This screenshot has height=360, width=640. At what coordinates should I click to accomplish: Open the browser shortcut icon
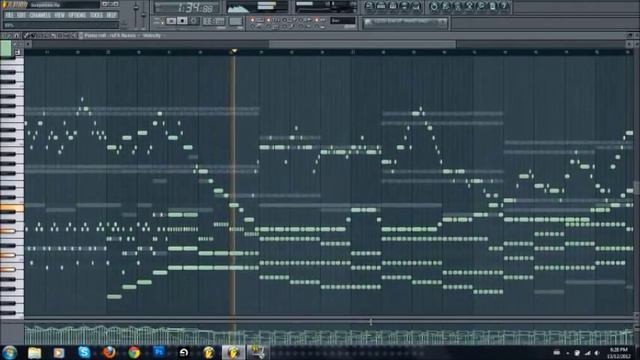404,6
